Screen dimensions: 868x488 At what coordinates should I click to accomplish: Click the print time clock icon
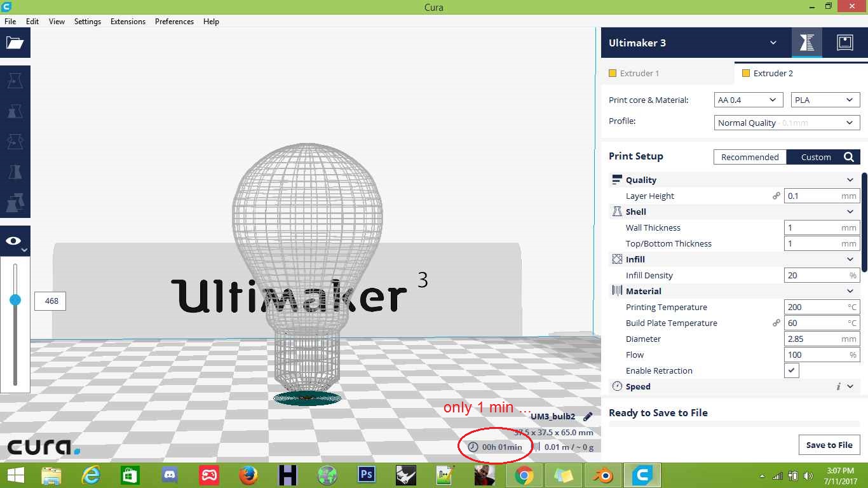pyautogui.click(x=473, y=447)
